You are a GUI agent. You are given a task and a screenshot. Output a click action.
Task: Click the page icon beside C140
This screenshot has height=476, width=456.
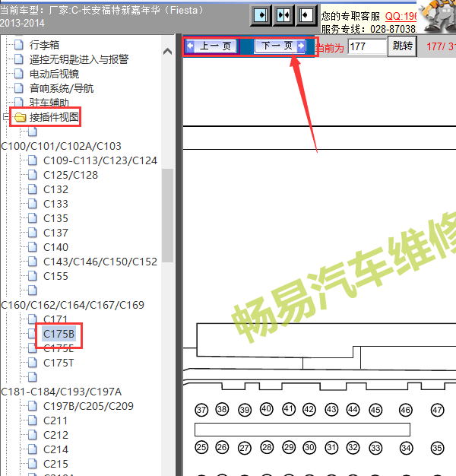pos(33,247)
